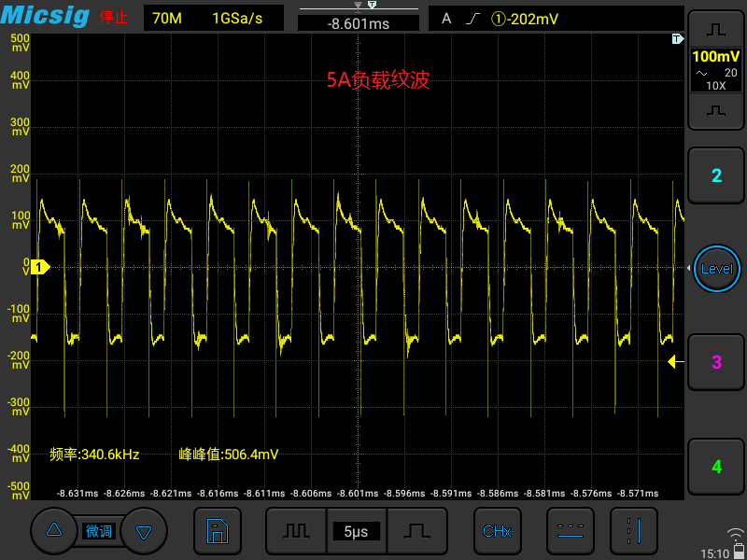Decrease timebase with the multi-pulse icon
This screenshot has width=747, height=560.
tap(296, 531)
